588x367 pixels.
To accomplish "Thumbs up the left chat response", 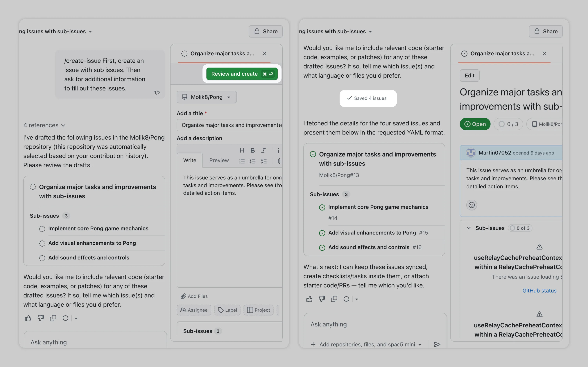I will (28, 318).
